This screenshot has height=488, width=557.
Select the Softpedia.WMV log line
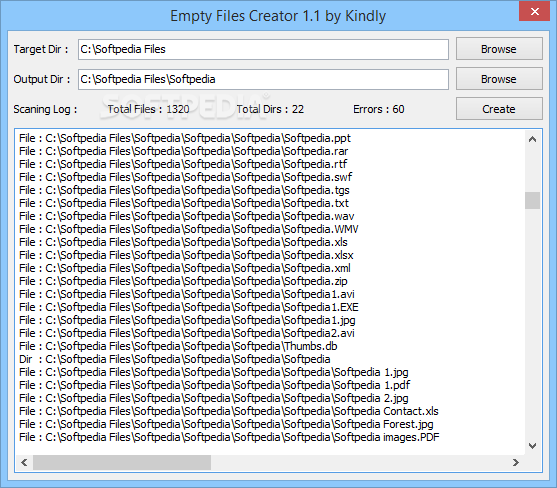coord(189,229)
